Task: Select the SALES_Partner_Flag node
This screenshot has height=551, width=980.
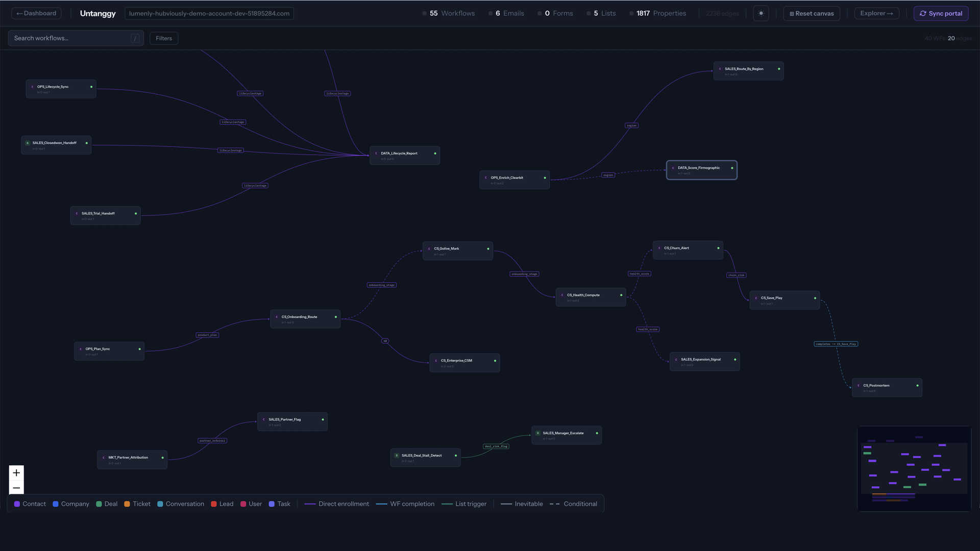Action: [292, 421]
